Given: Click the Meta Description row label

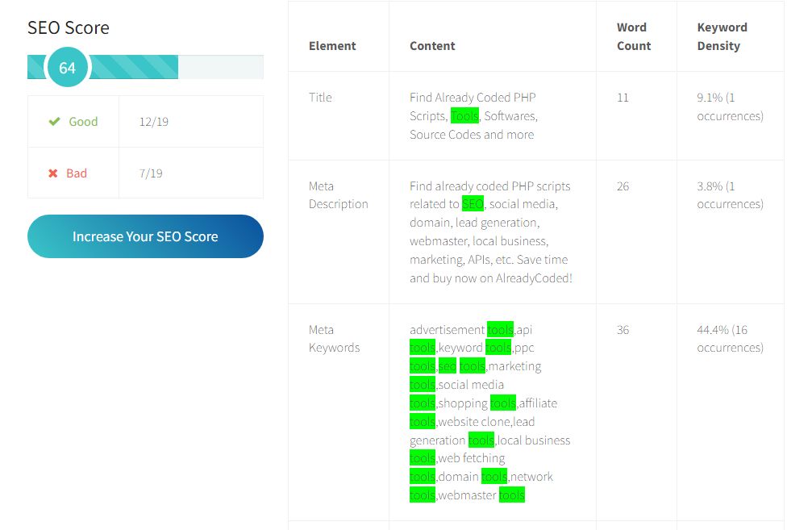Looking at the screenshot, I should pos(338,195).
